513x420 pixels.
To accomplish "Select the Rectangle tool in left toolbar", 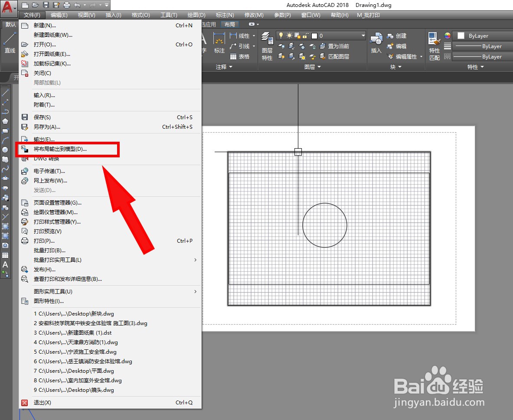I will pos(5,131).
